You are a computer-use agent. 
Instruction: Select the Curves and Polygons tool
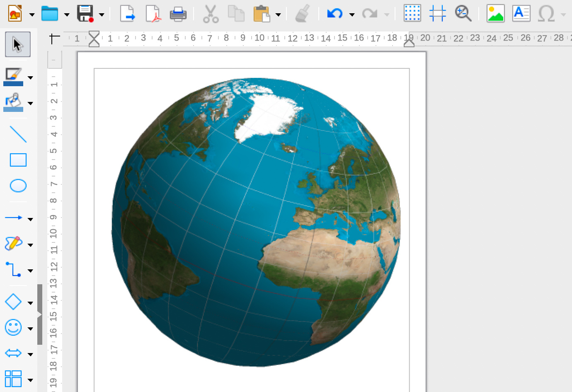coord(13,243)
